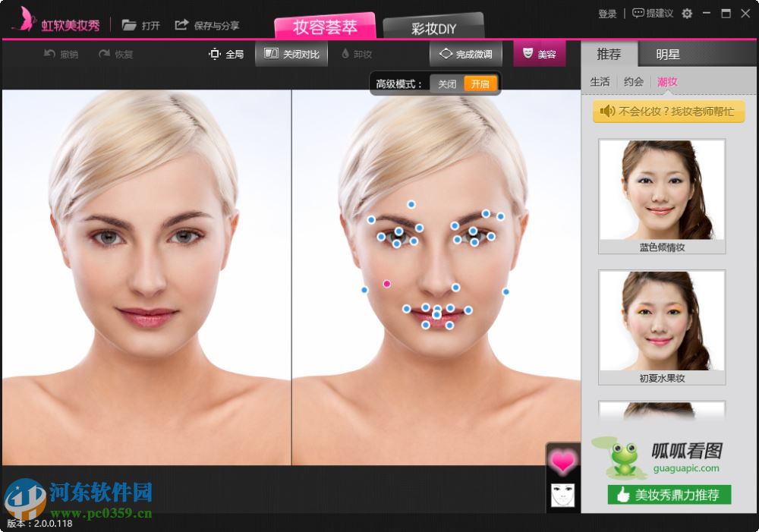Select the 约会 makeup category
Image resolution: width=759 pixels, height=532 pixels.
pyautogui.click(x=633, y=82)
